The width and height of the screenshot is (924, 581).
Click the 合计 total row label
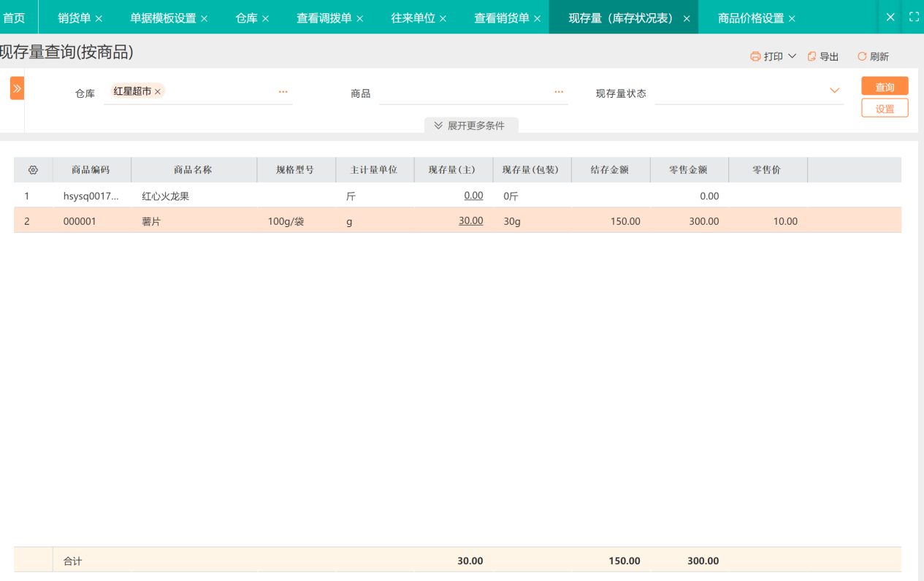click(x=73, y=561)
